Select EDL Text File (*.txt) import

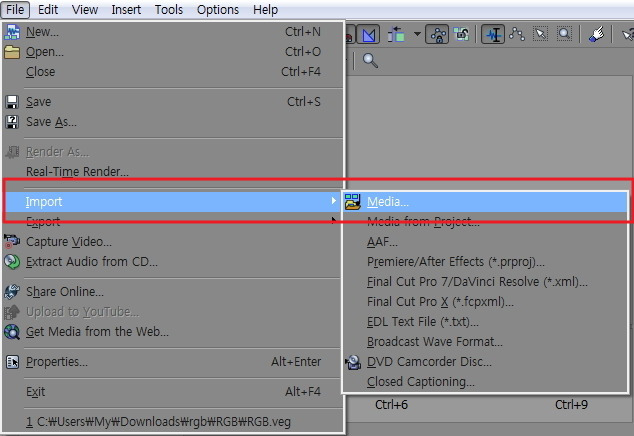pos(485,322)
